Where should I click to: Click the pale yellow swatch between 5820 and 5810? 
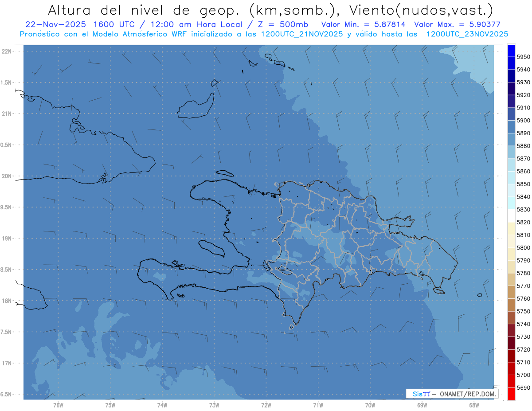coord(511,228)
